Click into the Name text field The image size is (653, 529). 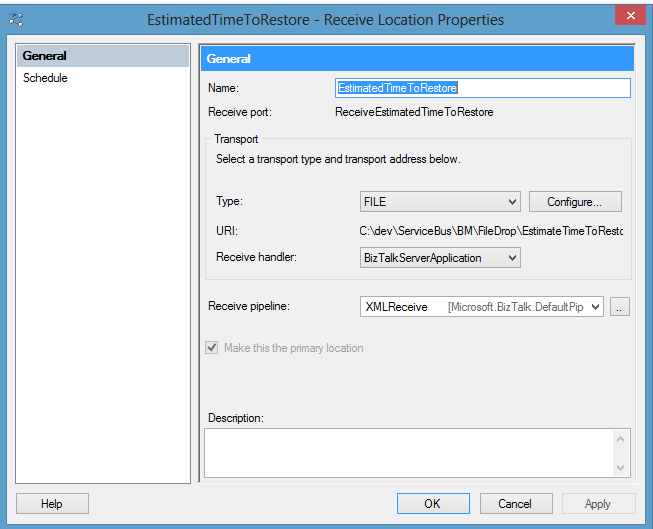pyautogui.click(x=483, y=88)
